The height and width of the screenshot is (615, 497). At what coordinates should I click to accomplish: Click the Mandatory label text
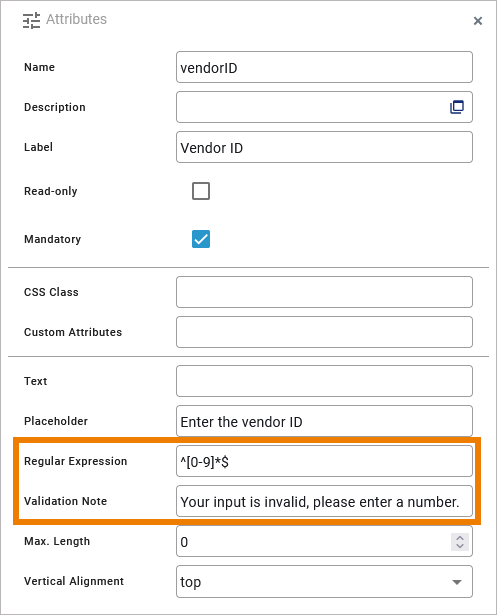pos(53,239)
